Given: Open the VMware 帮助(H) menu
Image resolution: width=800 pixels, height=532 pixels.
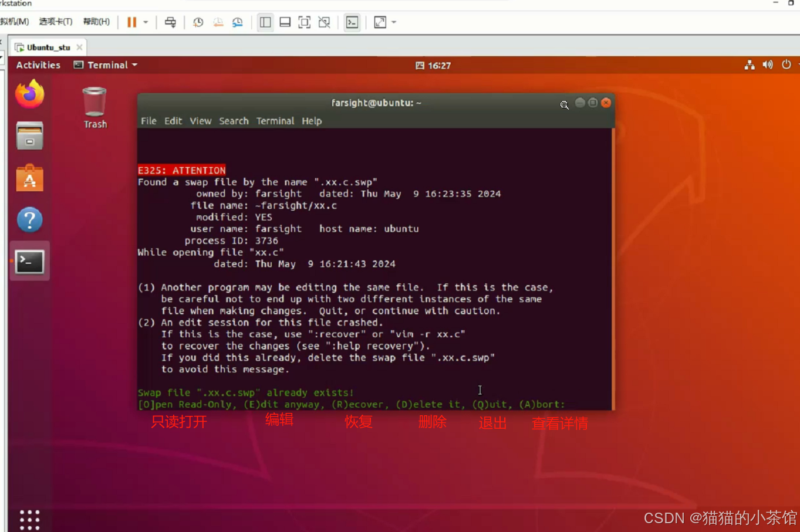Looking at the screenshot, I should pos(96,22).
